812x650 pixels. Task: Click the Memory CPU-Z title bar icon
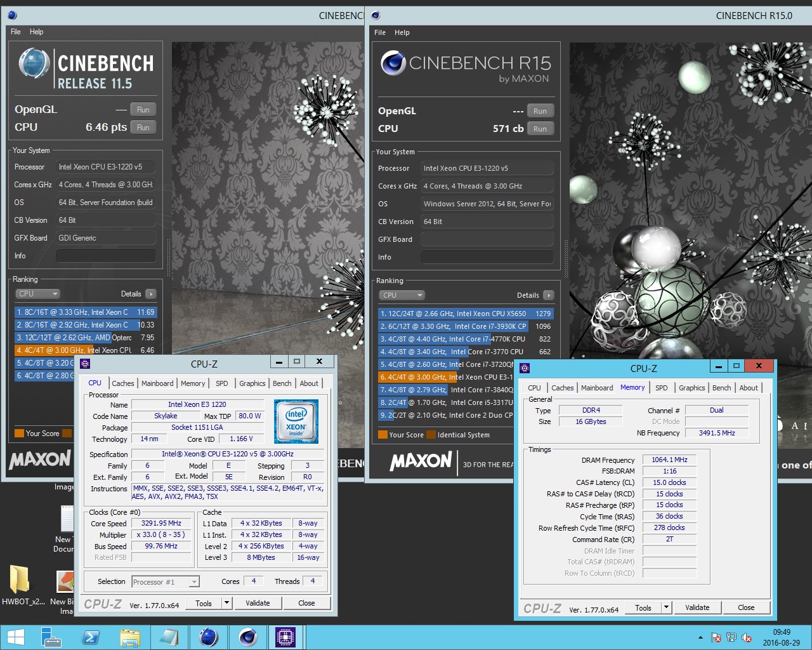click(x=525, y=368)
